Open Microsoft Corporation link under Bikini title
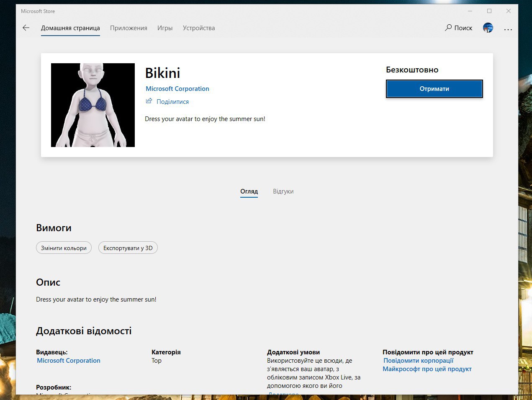This screenshot has width=532, height=400. coord(177,89)
